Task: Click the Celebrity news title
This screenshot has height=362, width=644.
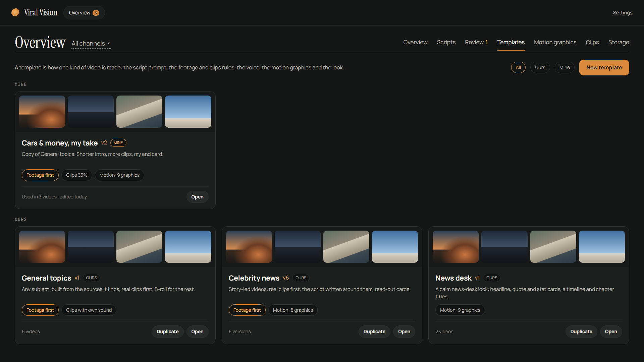Action: click(x=254, y=278)
